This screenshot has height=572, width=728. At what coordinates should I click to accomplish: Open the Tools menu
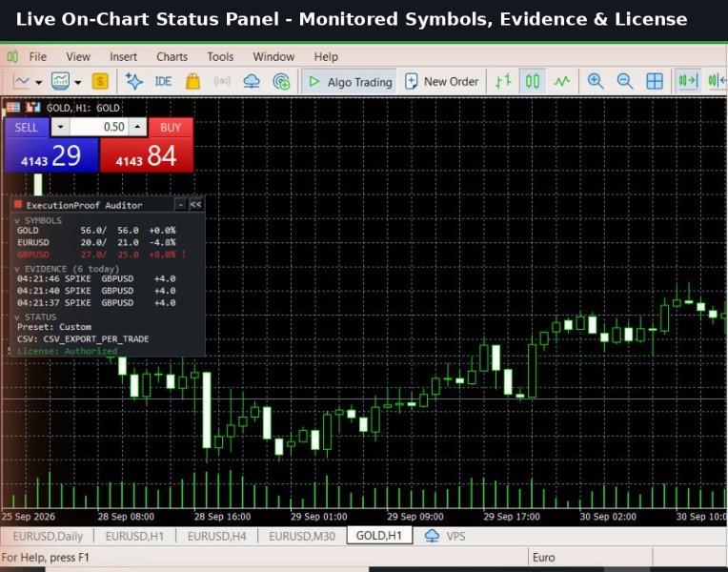click(x=220, y=56)
